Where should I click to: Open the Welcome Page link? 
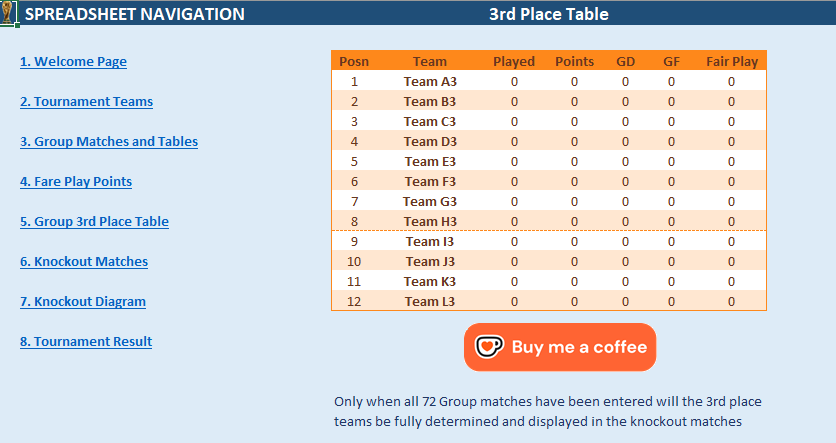(x=73, y=61)
